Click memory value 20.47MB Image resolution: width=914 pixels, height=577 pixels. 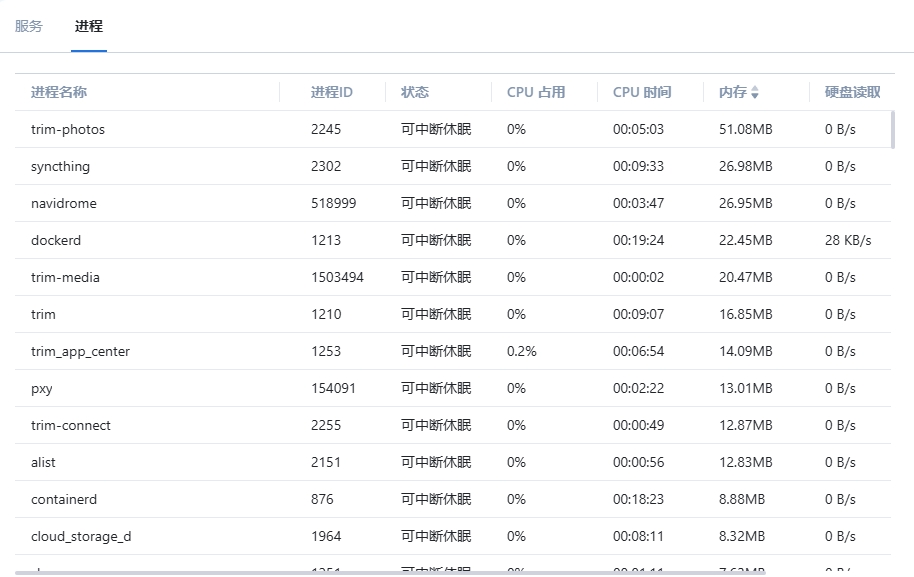point(746,277)
